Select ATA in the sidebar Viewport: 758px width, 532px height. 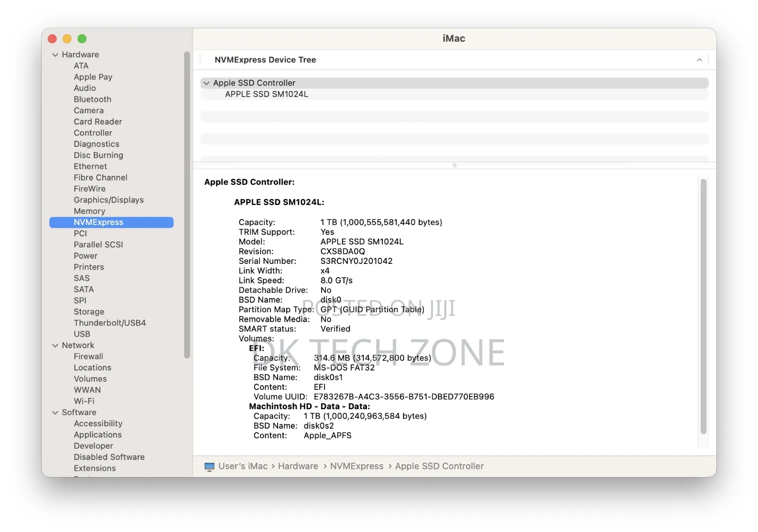pyautogui.click(x=81, y=66)
